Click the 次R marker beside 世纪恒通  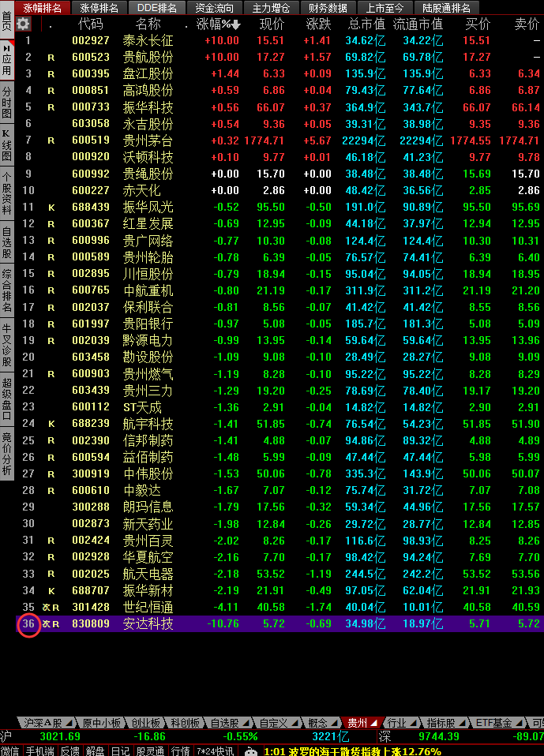[x=51, y=607]
